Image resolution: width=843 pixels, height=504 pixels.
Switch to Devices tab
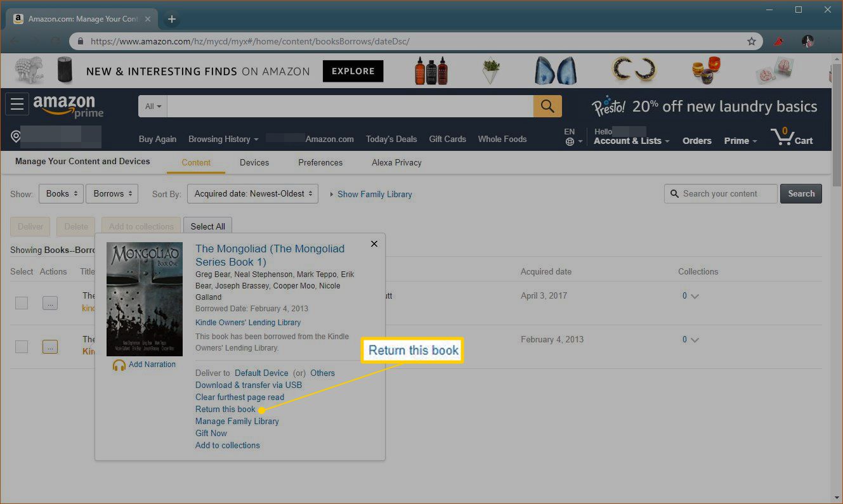click(254, 163)
